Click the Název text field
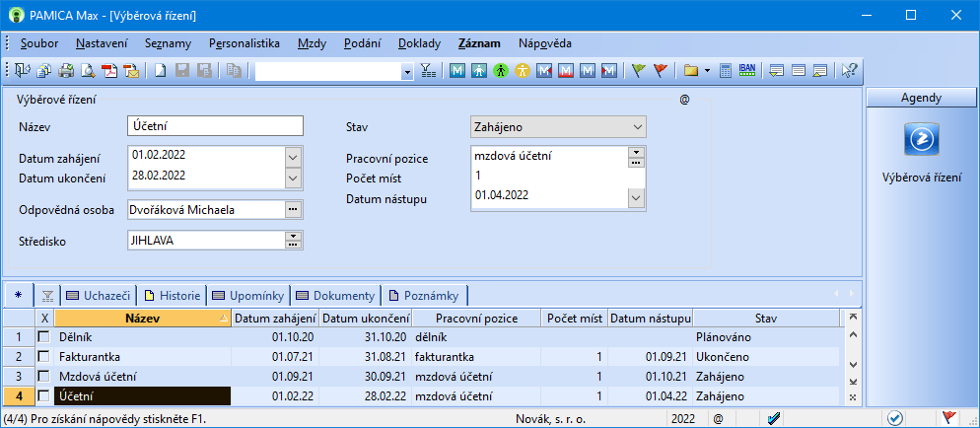 (x=215, y=126)
